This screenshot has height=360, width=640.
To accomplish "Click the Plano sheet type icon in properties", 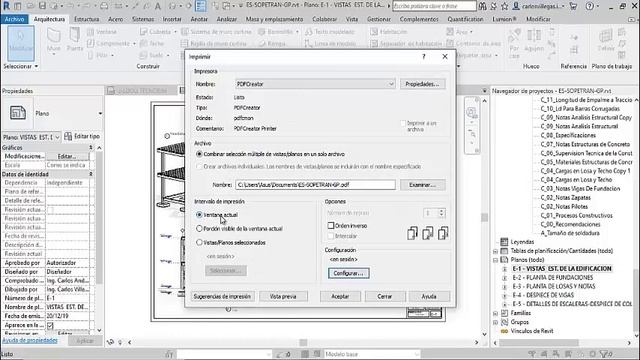I will [18, 113].
